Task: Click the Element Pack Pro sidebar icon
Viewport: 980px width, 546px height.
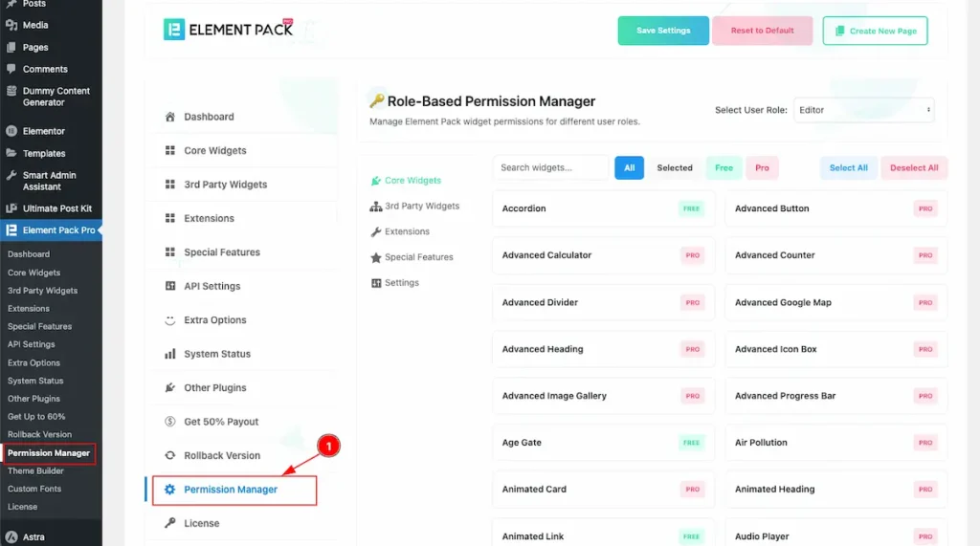Action: pyautogui.click(x=11, y=229)
